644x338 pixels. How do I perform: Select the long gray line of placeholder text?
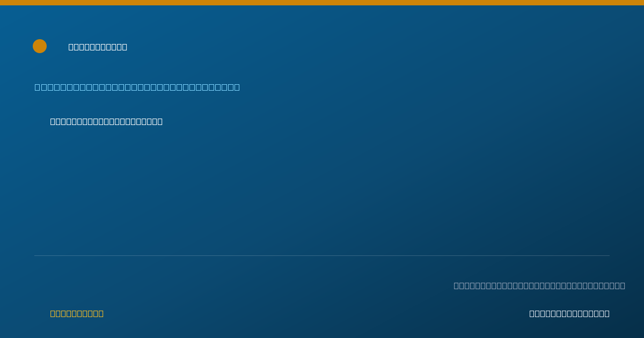tap(539, 285)
